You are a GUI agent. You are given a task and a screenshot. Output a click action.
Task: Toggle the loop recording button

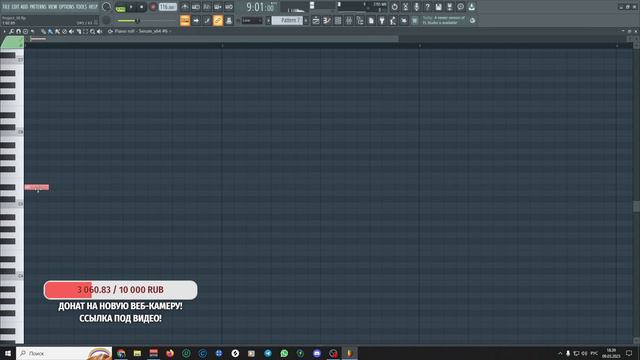229,7
